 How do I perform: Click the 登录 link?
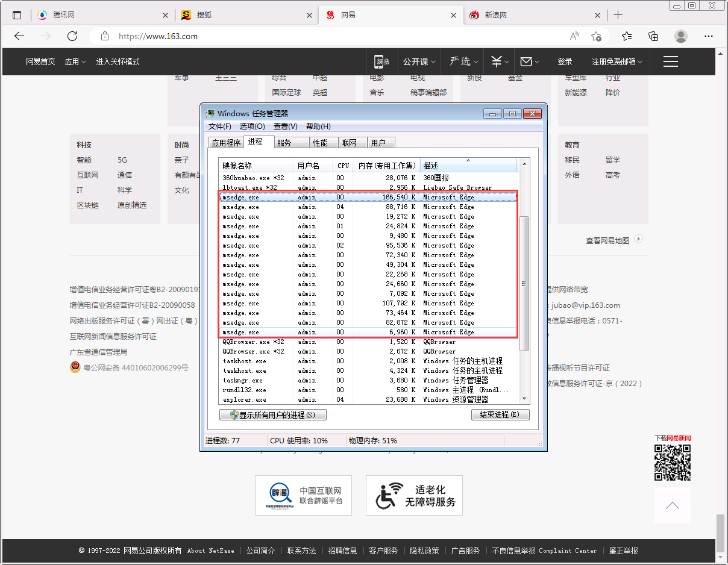(x=565, y=61)
